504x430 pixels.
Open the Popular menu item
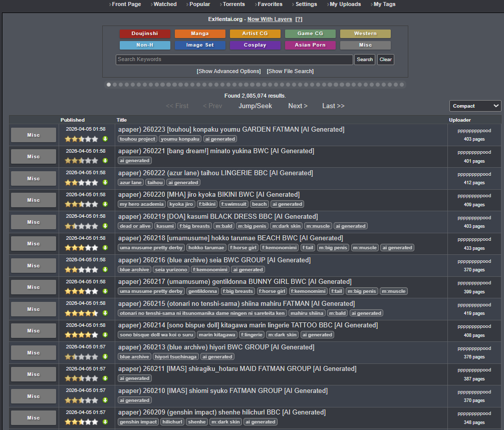pyautogui.click(x=199, y=4)
